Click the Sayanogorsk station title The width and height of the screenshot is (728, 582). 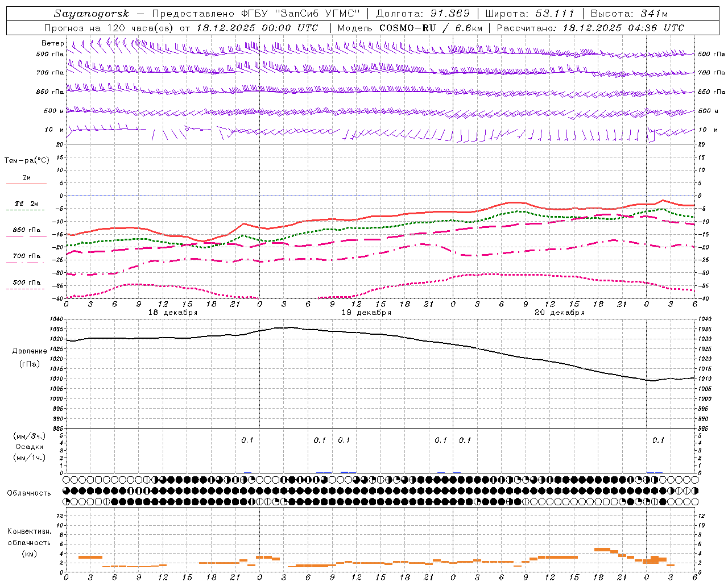(92, 14)
